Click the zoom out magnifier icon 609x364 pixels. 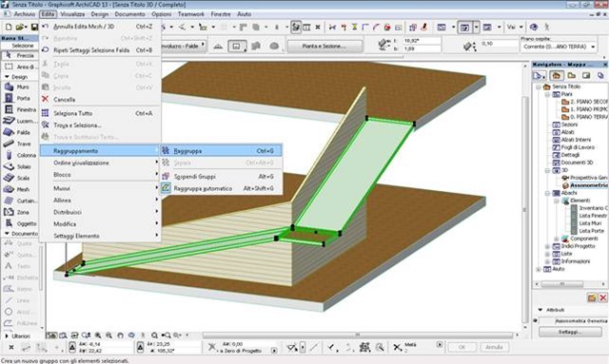[x=109, y=335]
